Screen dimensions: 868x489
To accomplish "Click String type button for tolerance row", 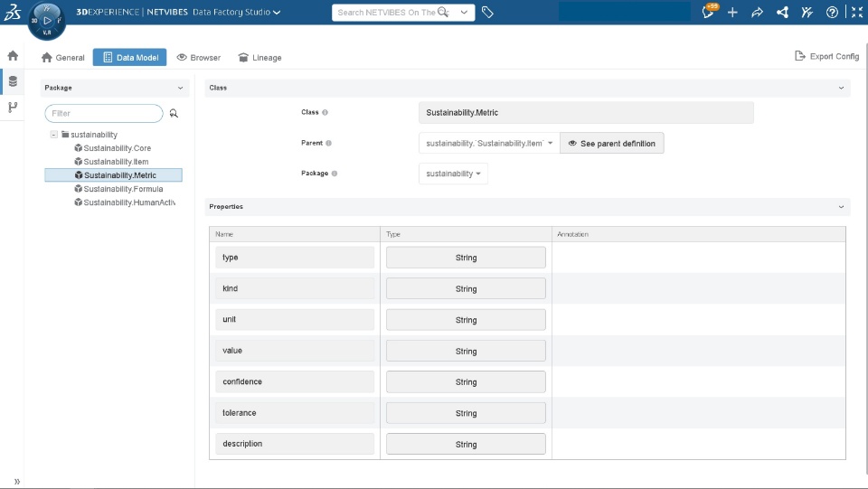I will tap(467, 413).
